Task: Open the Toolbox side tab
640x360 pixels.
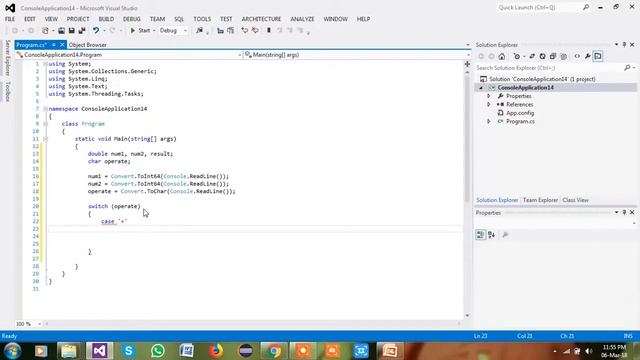Action: pyautogui.click(x=7, y=91)
